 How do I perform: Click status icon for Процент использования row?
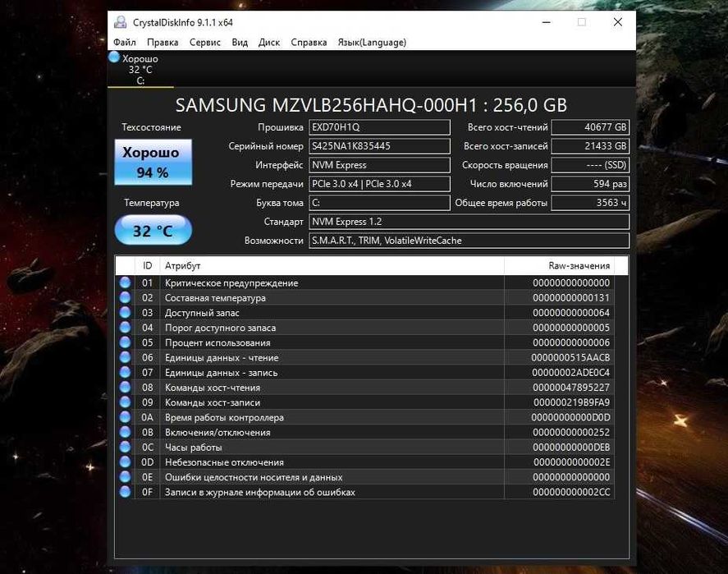[x=125, y=342]
